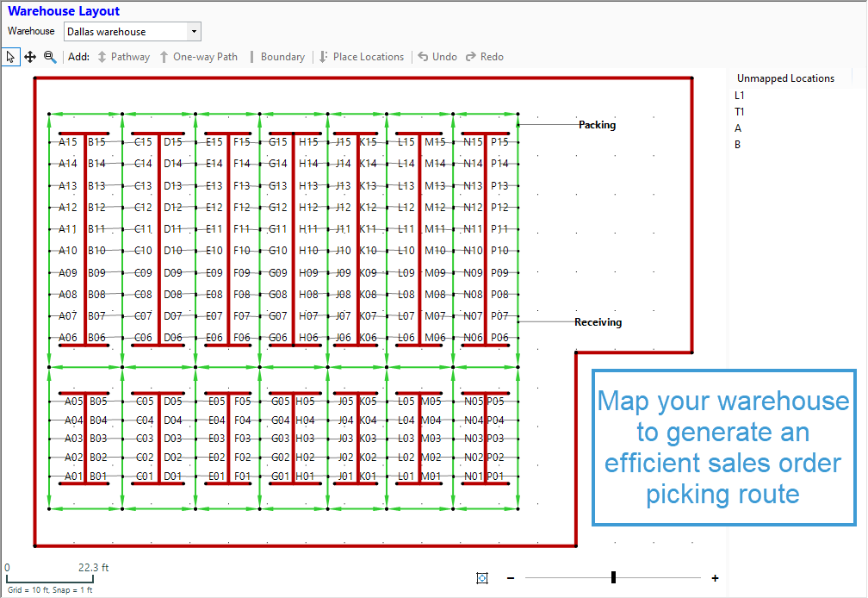The height and width of the screenshot is (598, 868).
Task: Select unmapped location T1
Action: [x=739, y=111]
